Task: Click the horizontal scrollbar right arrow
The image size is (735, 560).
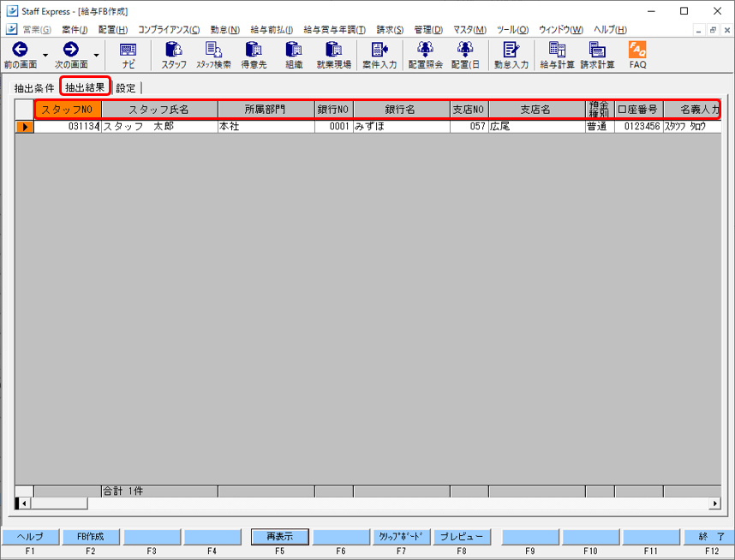Action: tap(714, 503)
